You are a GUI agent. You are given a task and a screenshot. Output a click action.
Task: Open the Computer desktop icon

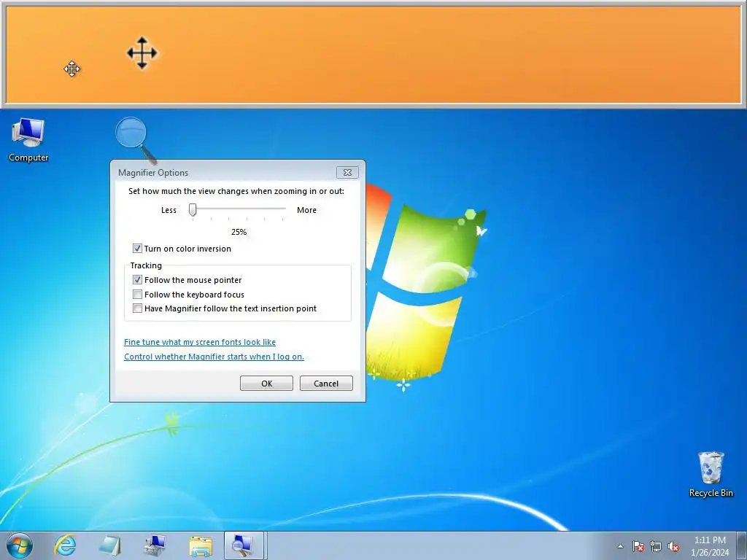click(28, 140)
